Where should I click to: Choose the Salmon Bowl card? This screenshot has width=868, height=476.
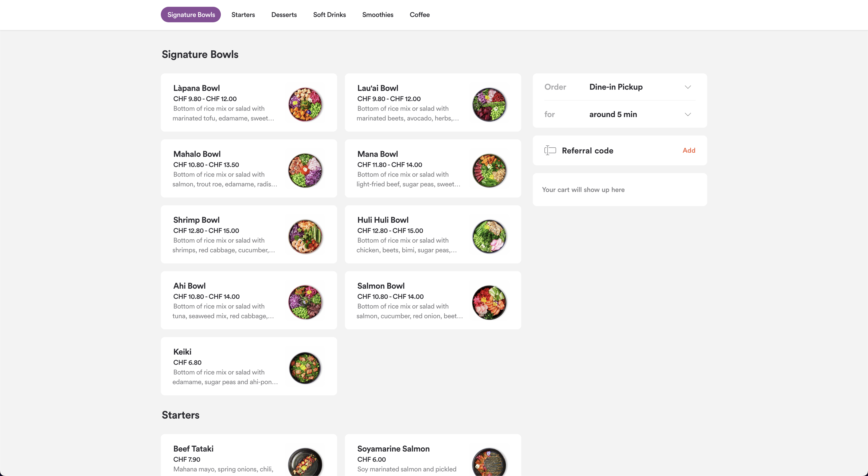pyautogui.click(x=433, y=300)
